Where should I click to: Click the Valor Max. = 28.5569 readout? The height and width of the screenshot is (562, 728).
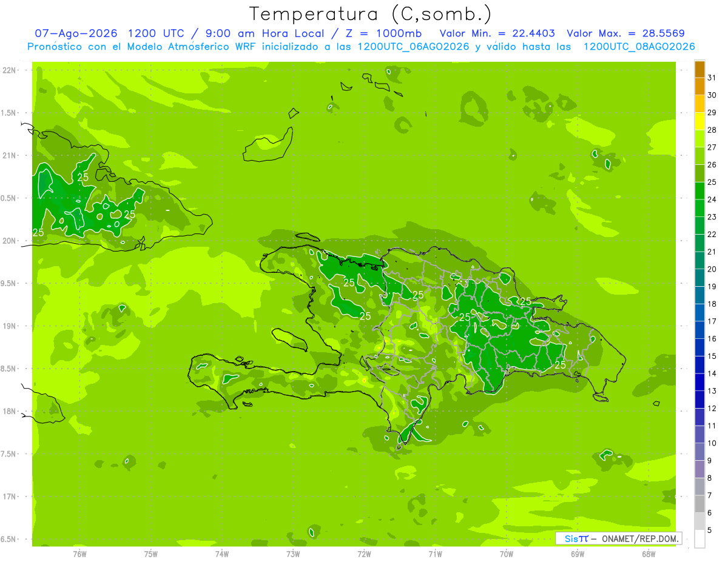pos(625,33)
